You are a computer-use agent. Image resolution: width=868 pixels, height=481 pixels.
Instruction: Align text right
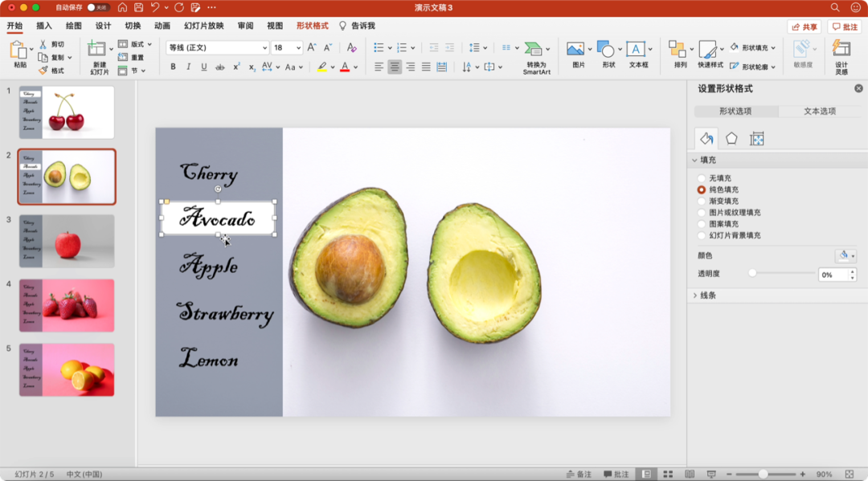click(x=410, y=67)
